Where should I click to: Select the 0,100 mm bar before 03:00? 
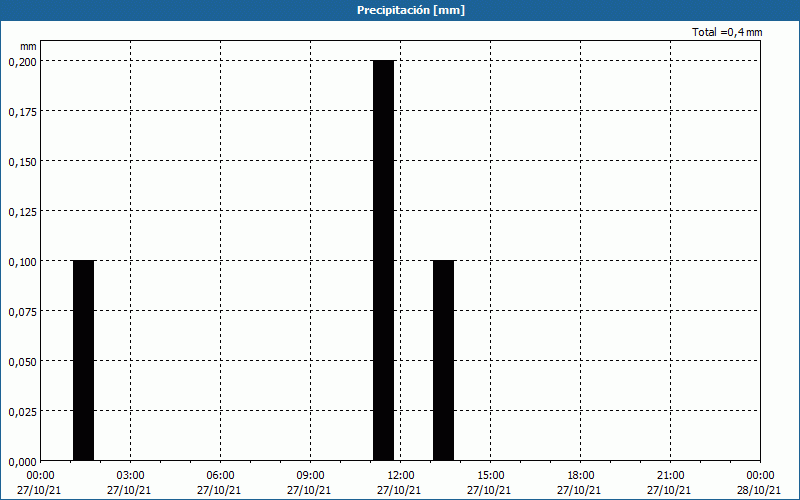[x=84, y=360]
